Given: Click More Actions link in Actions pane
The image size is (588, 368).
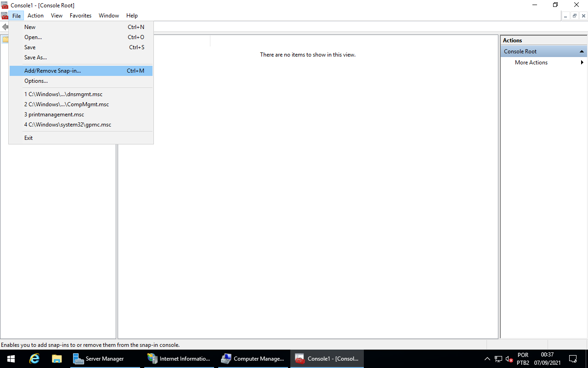Looking at the screenshot, I should [531, 63].
